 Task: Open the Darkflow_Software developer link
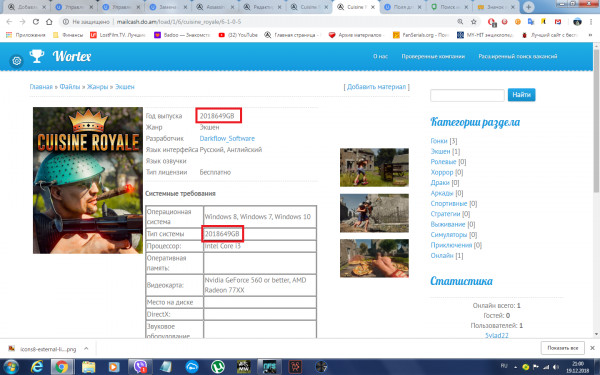click(x=227, y=139)
